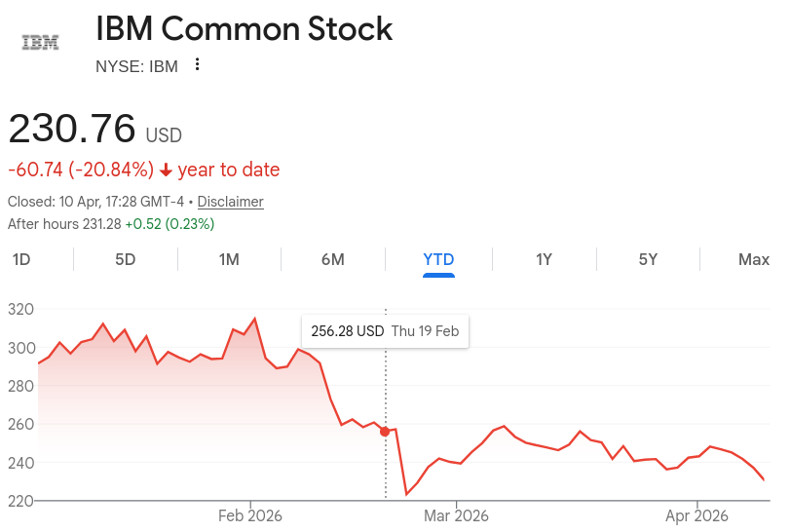
Task: Show the Max time range chart
Action: 753,259
